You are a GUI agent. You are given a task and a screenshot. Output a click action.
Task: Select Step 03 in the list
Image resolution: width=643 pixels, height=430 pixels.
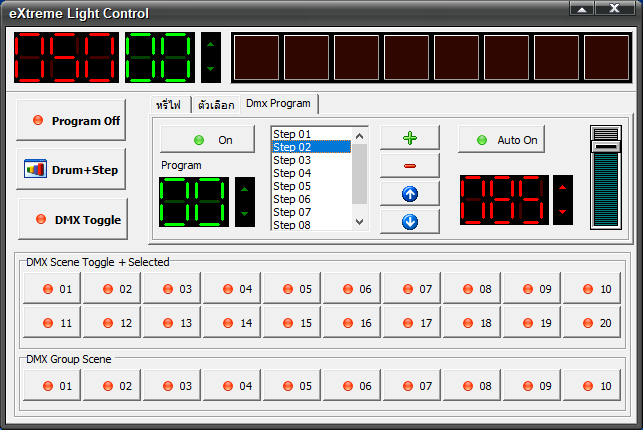pos(311,160)
